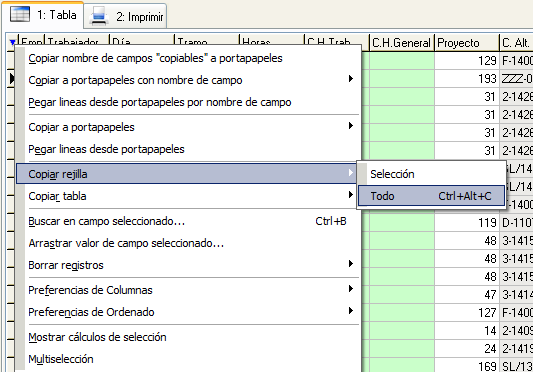Select the Copiar rejilla menu entry
533x372 pixels.
[187, 174]
